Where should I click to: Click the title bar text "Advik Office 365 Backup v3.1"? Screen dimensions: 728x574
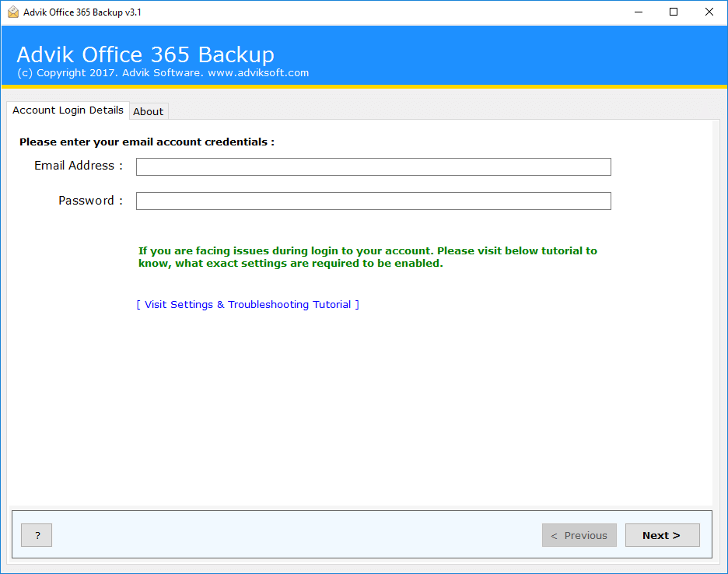(x=82, y=12)
